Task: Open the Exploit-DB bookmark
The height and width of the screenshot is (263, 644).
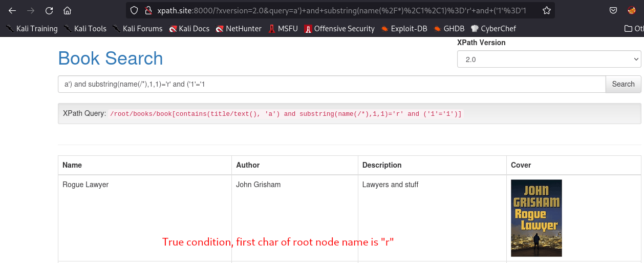Action: (404, 29)
